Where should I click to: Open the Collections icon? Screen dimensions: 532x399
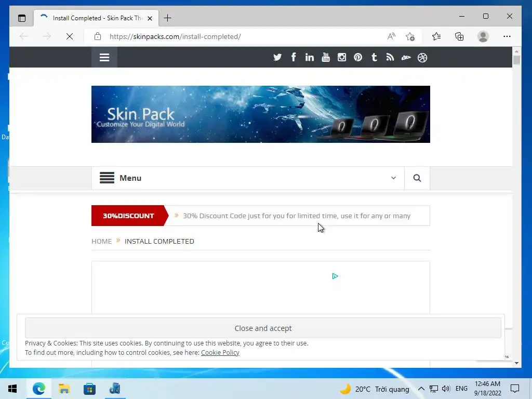tap(459, 36)
